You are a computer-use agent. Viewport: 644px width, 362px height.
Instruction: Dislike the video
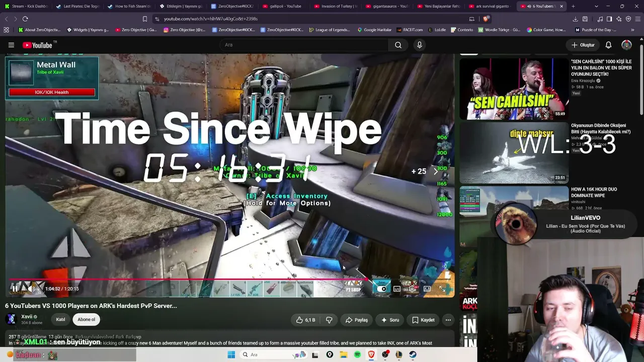pos(329,320)
